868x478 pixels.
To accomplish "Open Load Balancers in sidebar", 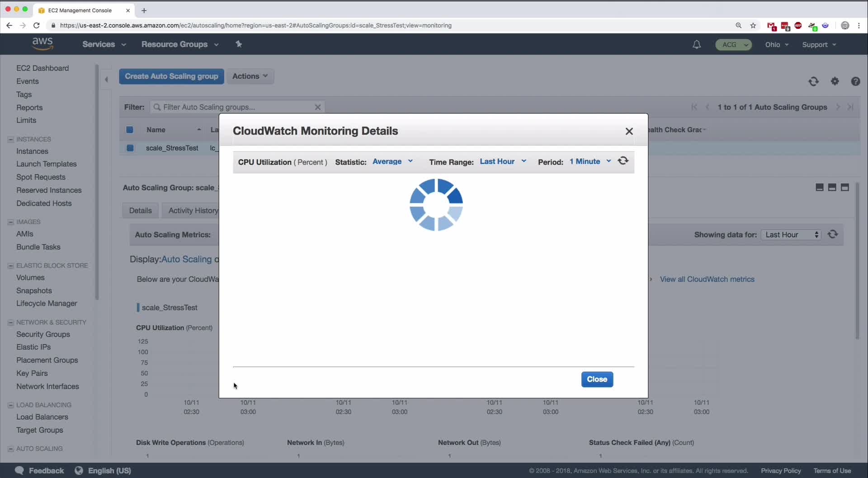I will [42, 417].
